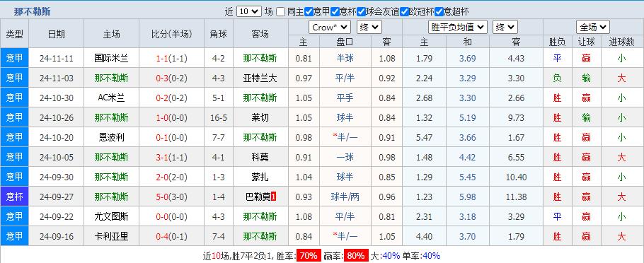Open the 巴勒莫 team link

pos(258,197)
